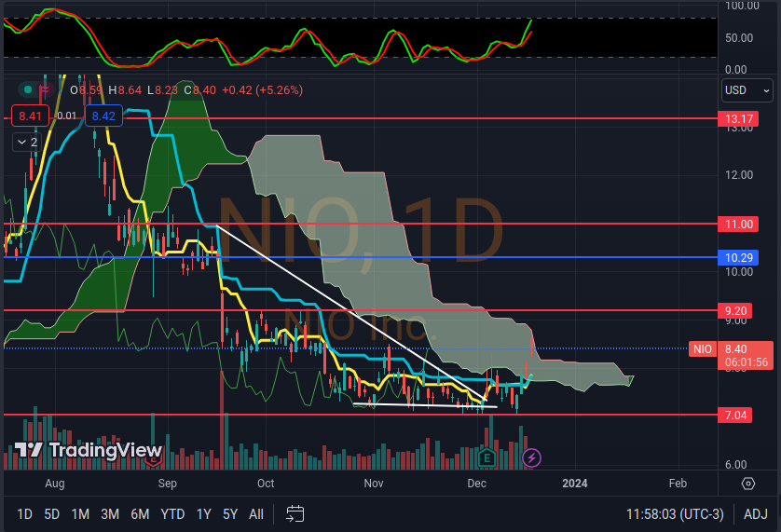Image resolution: width=781 pixels, height=532 pixels.
Task: Toggle ADJ adjusted data
Action: point(756,514)
